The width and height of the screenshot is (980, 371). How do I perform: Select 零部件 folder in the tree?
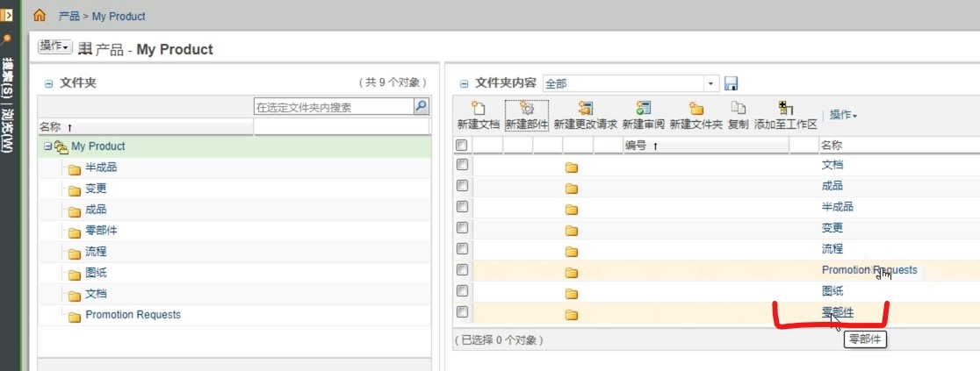pyautogui.click(x=101, y=231)
